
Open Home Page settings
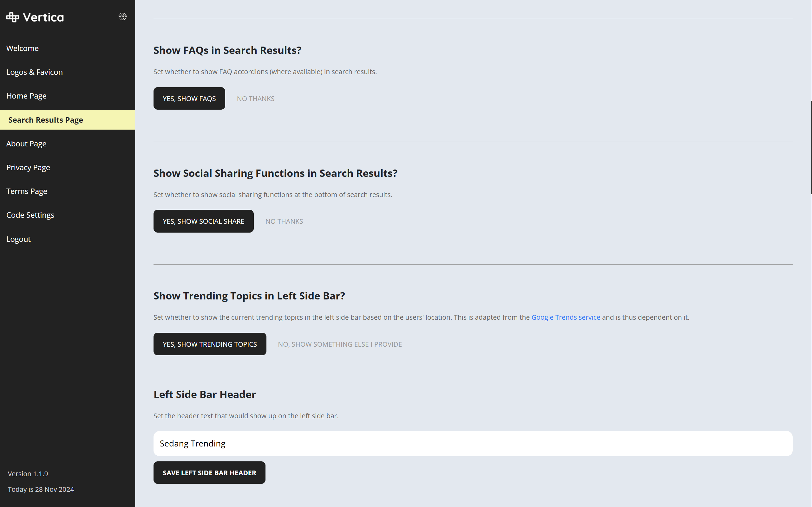27,96
